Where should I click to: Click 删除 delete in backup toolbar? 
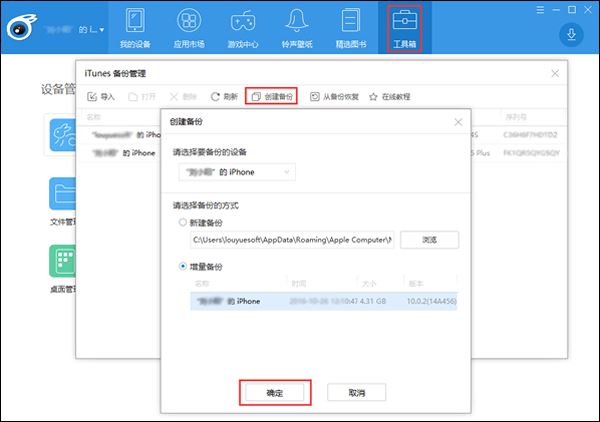(x=183, y=97)
